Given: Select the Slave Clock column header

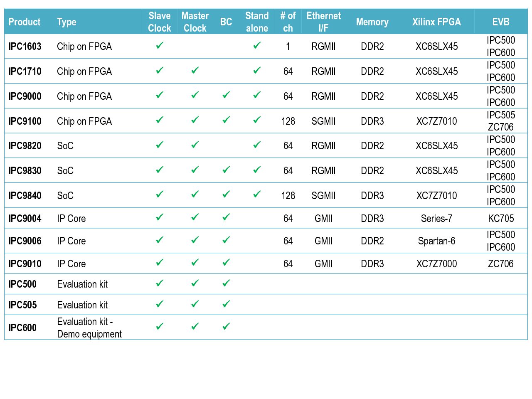Looking at the screenshot, I should coord(160,22).
